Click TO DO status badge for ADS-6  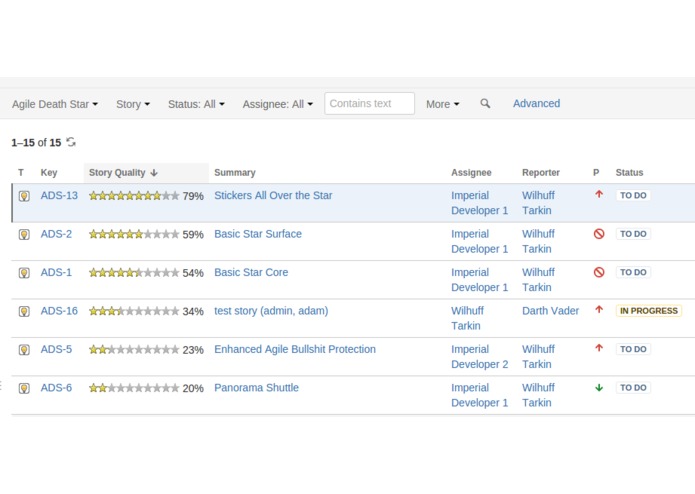(633, 388)
